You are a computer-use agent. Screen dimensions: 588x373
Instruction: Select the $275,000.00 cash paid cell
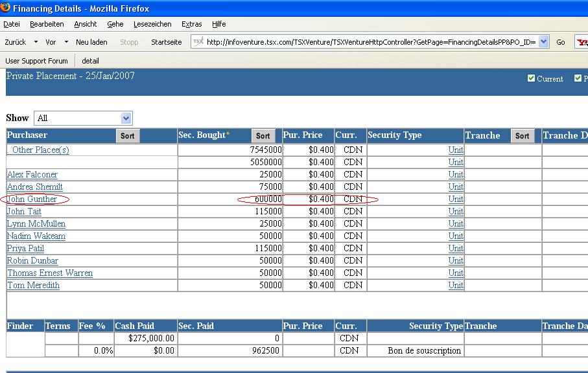(x=145, y=338)
